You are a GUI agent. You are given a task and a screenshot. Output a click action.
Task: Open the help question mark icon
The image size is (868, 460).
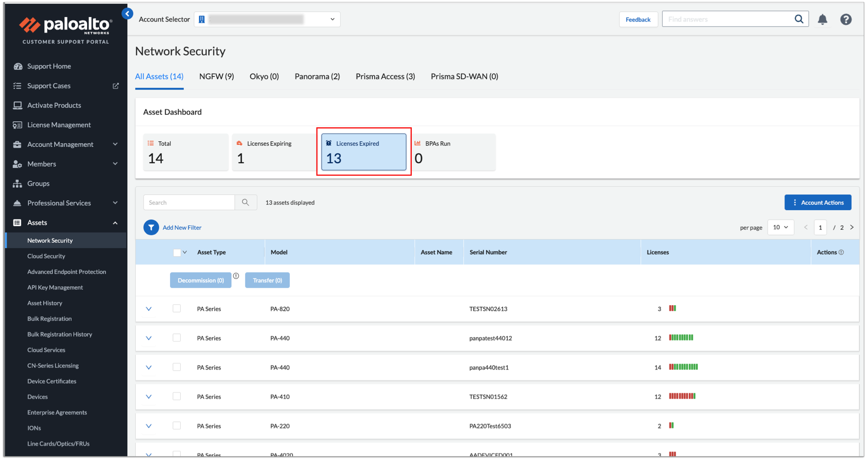click(x=846, y=19)
